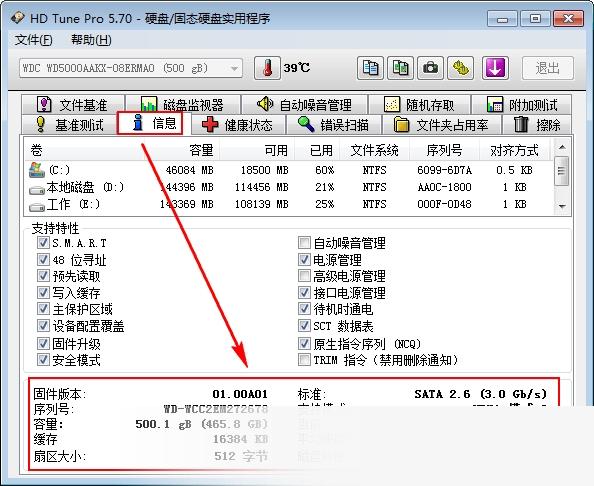Enable the 高级电源管理 checkbox
This screenshot has width=594, height=486.
tap(304, 276)
